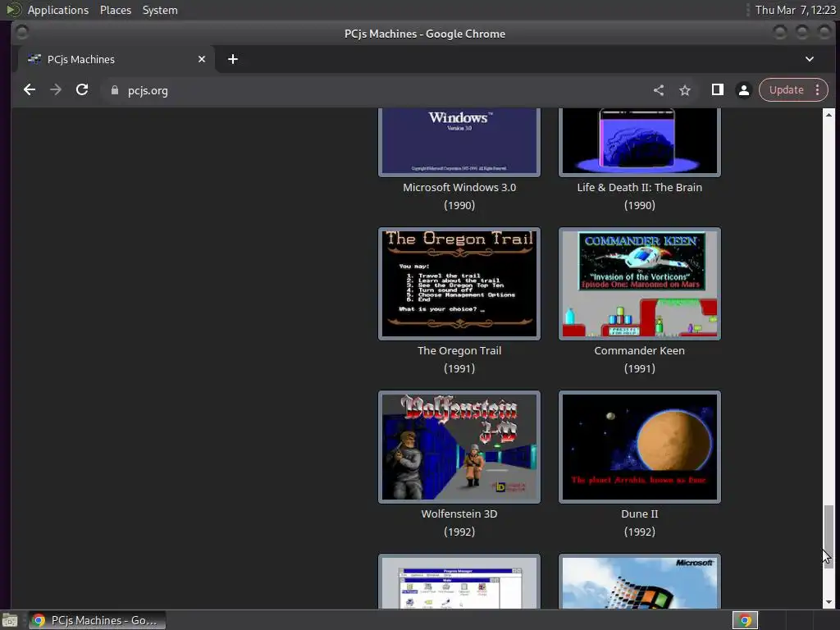Open the Places menu
This screenshot has height=630, width=840.
115,10
